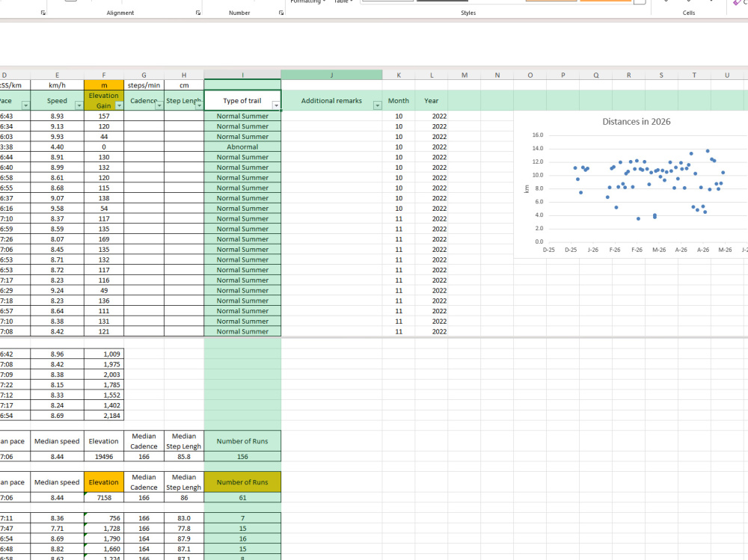Select column I header
Viewport: 748px width, 560px height.
point(242,75)
